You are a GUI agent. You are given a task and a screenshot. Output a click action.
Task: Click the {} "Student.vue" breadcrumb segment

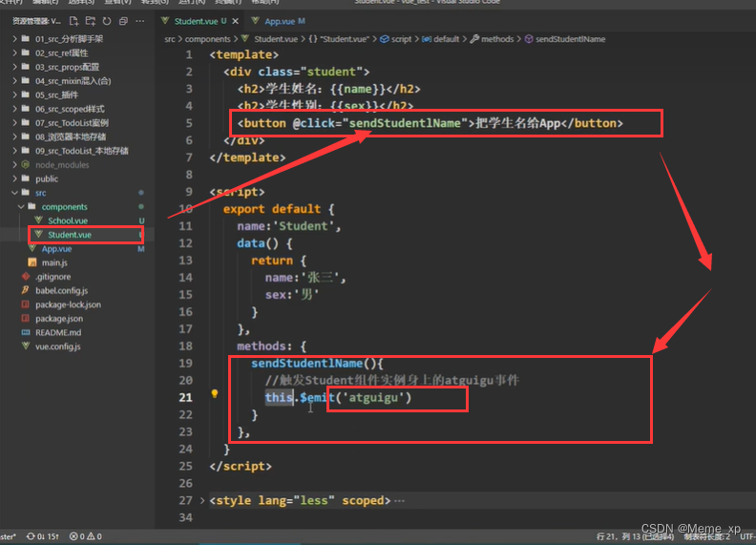coord(339,39)
